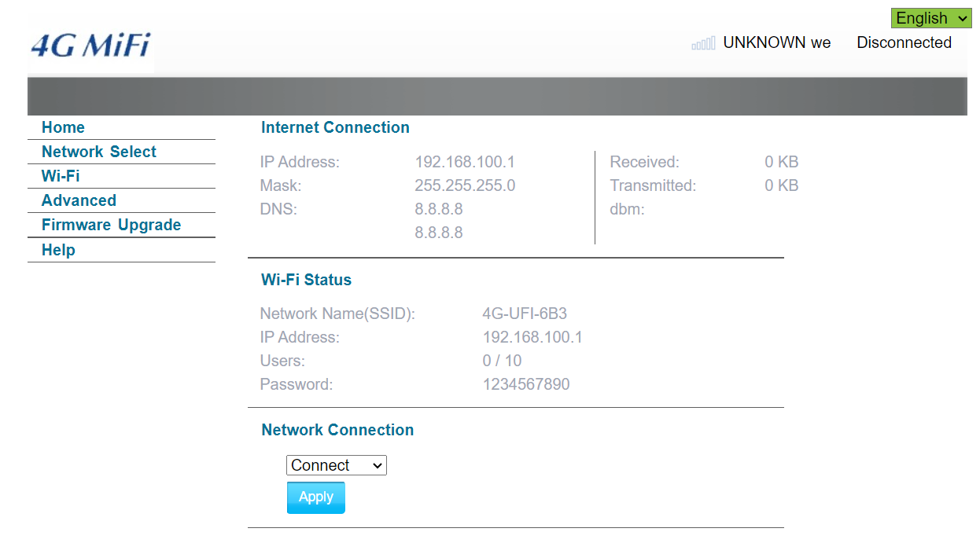Go to the Firmware Upgrade section

pyautogui.click(x=111, y=225)
